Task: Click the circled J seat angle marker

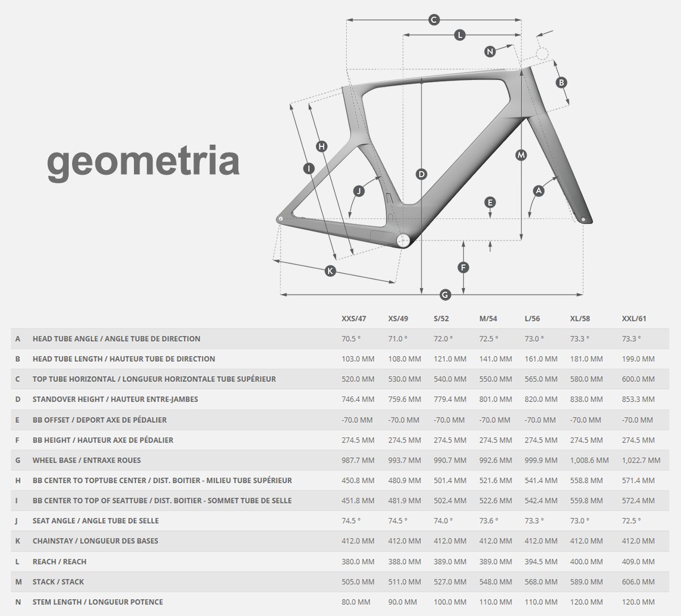Action: click(359, 191)
